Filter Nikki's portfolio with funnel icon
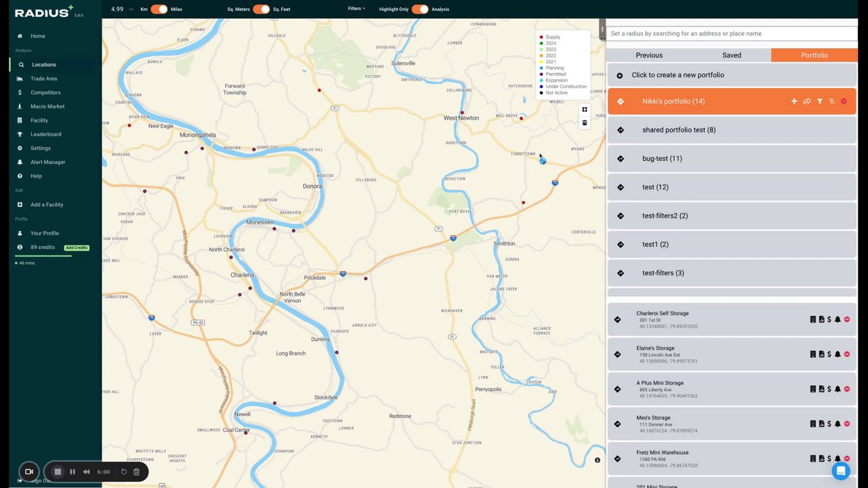 point(819,101)
